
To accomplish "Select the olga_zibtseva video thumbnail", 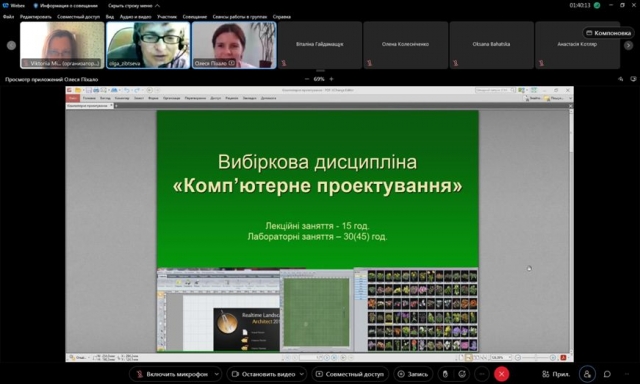I will pos(148,45).
